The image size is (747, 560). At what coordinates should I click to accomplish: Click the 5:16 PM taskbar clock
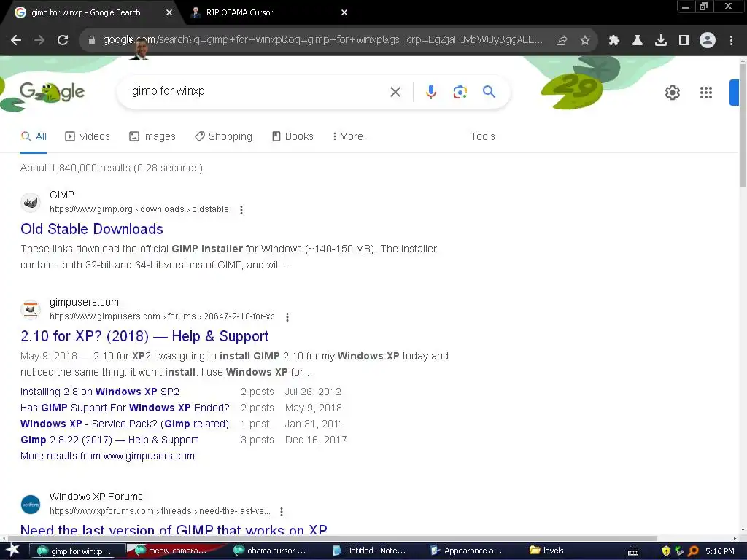tap(720, 551)
